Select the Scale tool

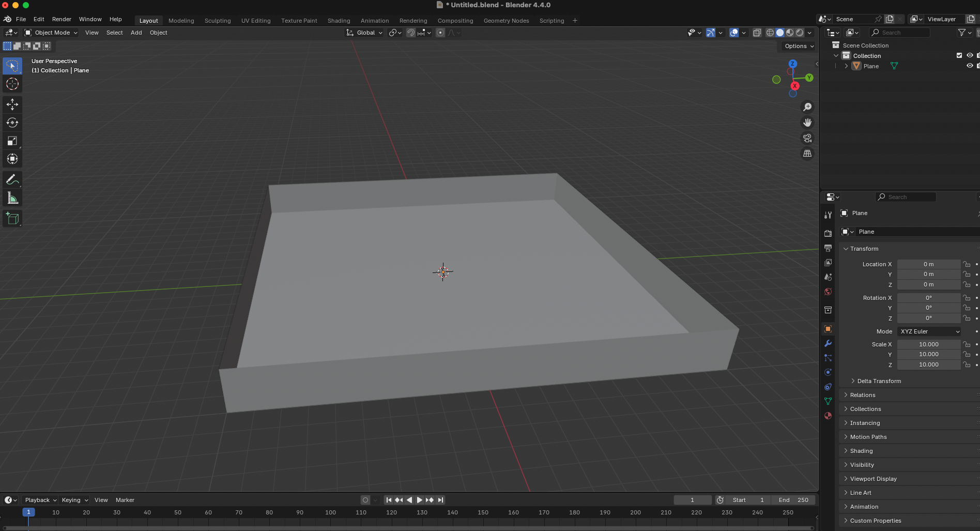(12, 141)
